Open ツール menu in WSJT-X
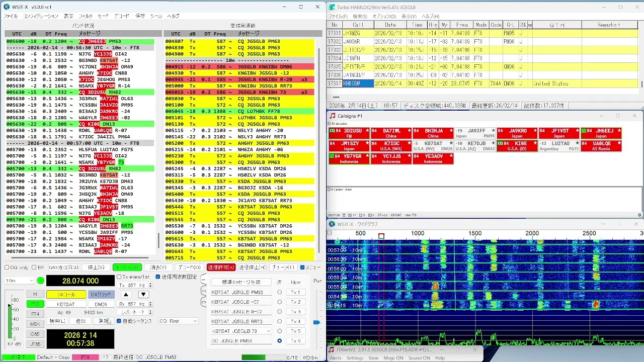The width and height of the screenshot is (644, 362). (x=156, y=16)
